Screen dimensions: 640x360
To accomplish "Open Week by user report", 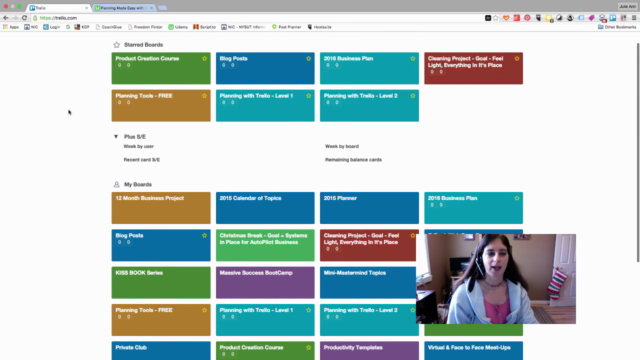I will 139,146.
